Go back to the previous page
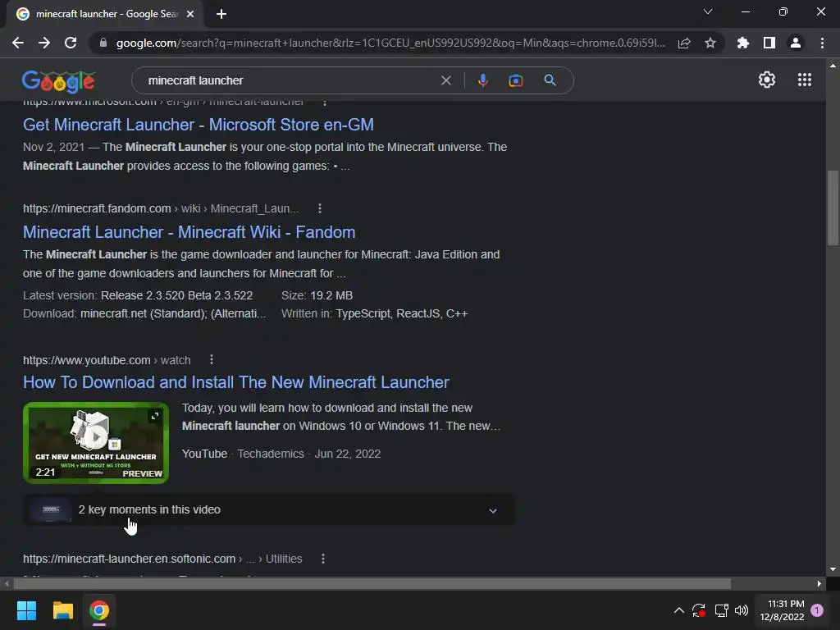The image size is (840, 630). (18, 43)
